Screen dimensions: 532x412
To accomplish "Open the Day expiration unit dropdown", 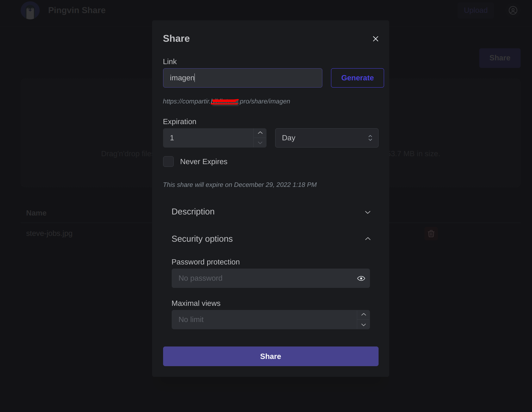I will tap(327, 138).
